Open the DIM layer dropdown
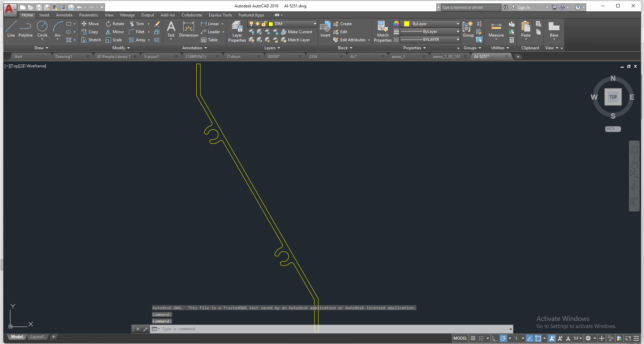644x344 pixels. [315, 24]
